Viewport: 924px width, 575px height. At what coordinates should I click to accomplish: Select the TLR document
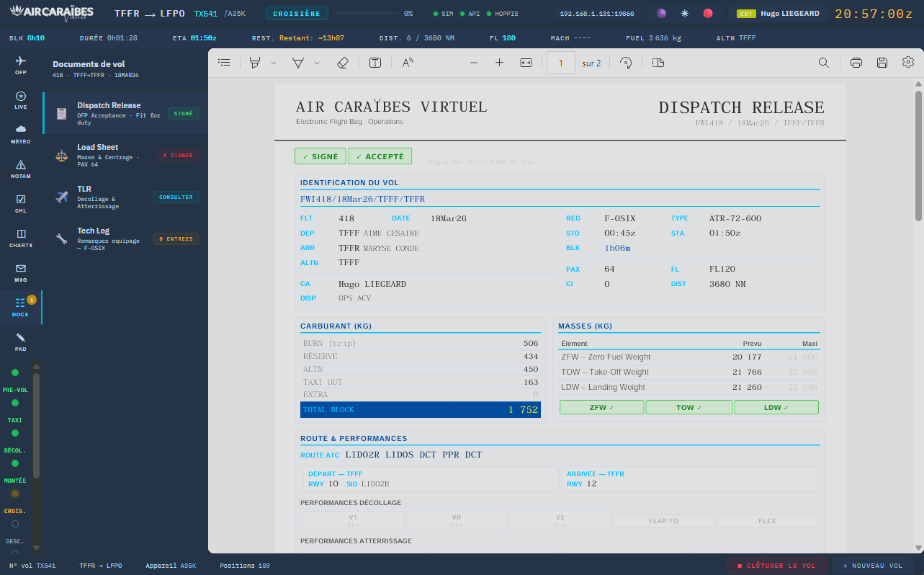coord(125,197)
